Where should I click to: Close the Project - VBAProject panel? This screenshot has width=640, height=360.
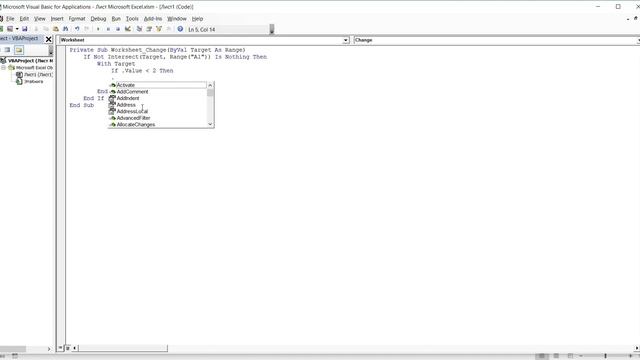coord(49,39)
